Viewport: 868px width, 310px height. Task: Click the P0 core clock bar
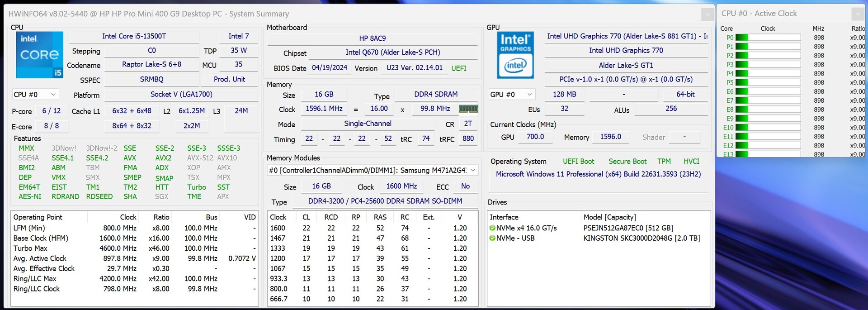768,38
